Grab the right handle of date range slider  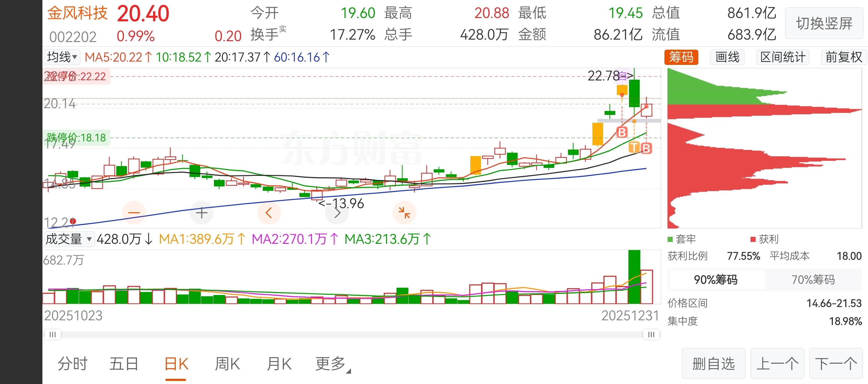tap(651, 335)
